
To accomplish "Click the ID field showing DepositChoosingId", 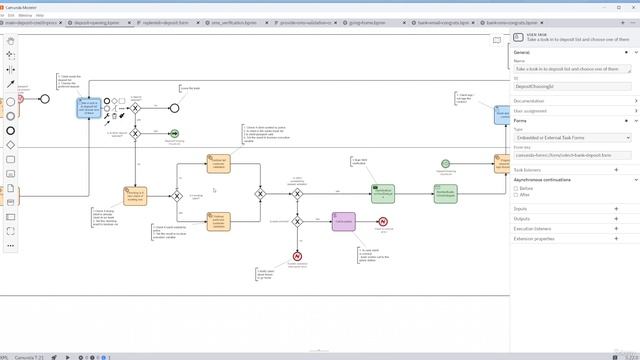I will tap(572, 87).
